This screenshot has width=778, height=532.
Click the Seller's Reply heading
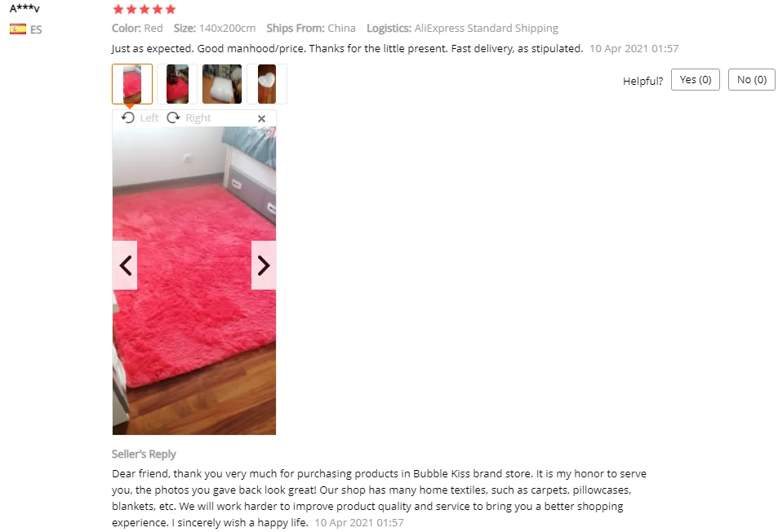144,454
